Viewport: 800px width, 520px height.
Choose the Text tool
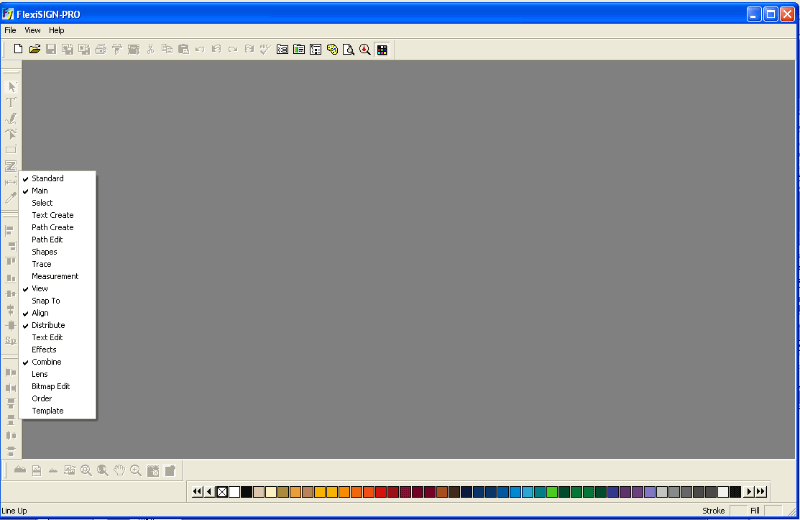tap(11, 103)
